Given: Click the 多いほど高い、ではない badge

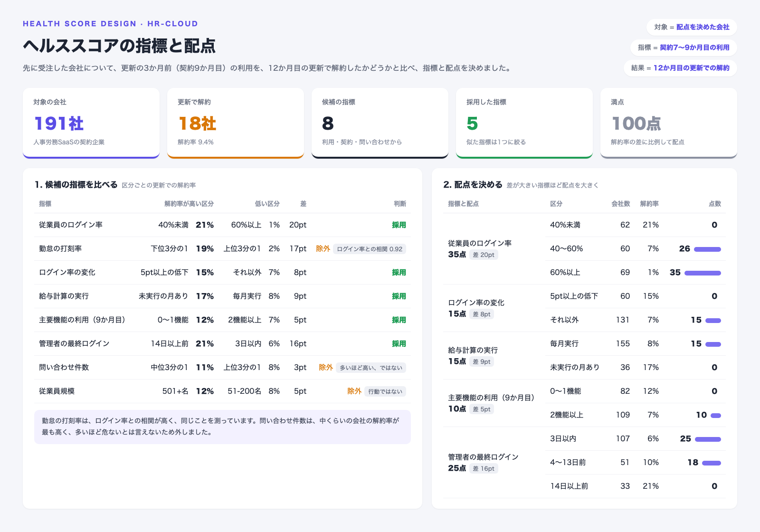Looking at the screenshot, I should (x=371, y=368).
